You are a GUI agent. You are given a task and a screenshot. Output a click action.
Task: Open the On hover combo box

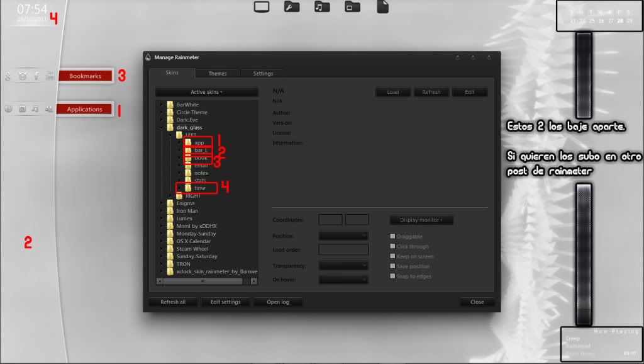pos(343,280)
